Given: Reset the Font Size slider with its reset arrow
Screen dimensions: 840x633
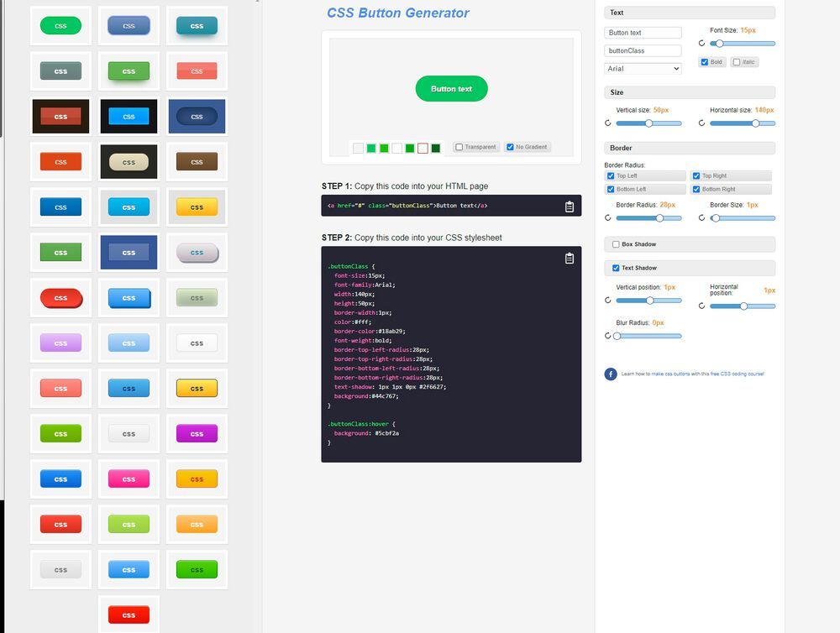Looking at the screenshot, I should tap(703, 43).
